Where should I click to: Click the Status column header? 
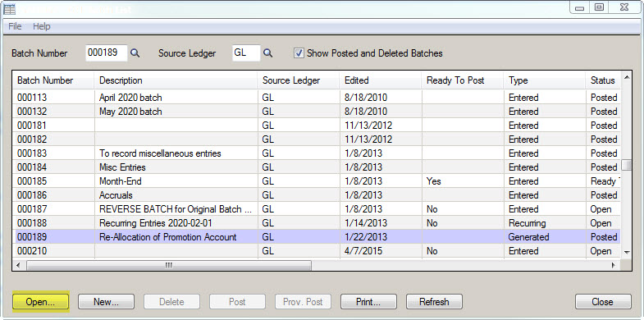coord(603,80)
